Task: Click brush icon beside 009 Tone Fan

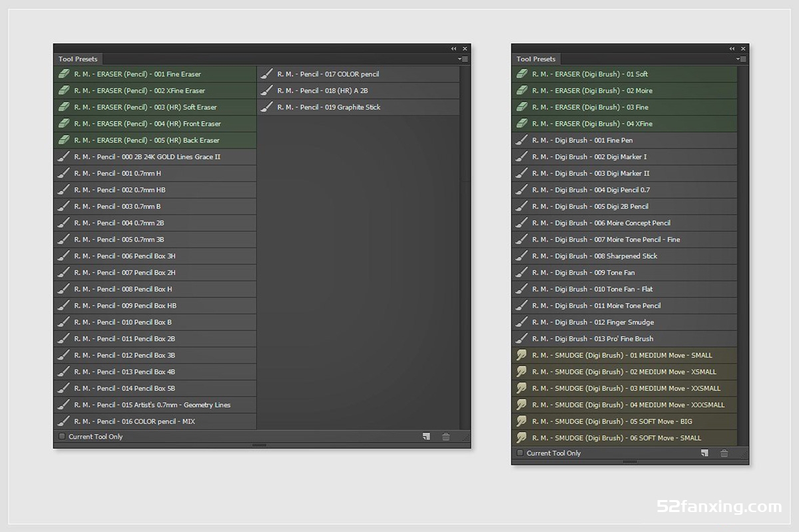Action: pos(522,272)
